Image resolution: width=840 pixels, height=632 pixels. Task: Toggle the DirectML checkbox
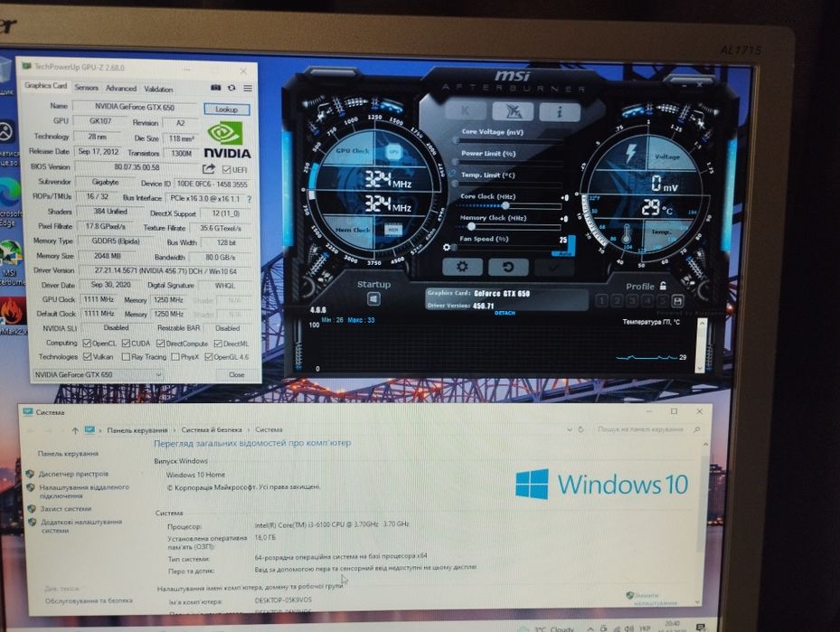tap(218, 344)
